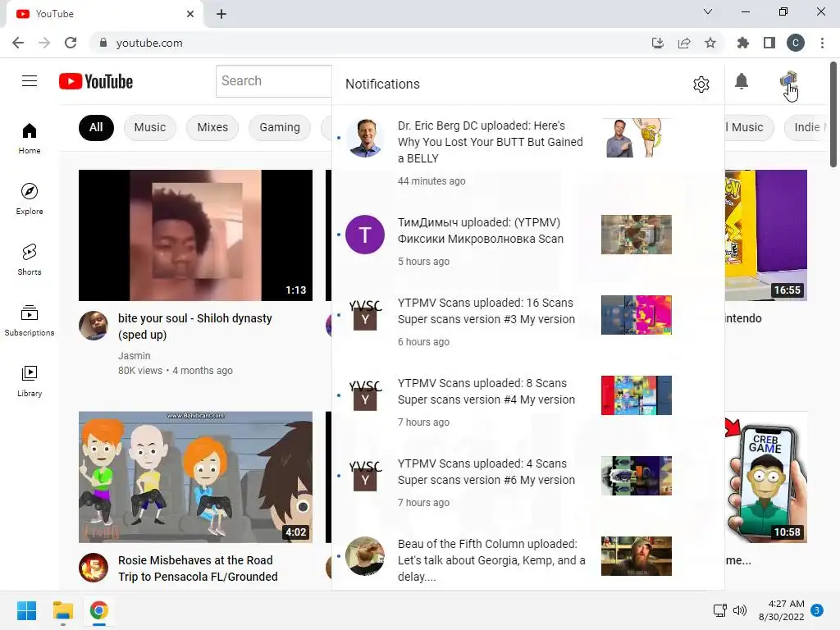Open Explore in the sidebar

[x=30, y=199]
